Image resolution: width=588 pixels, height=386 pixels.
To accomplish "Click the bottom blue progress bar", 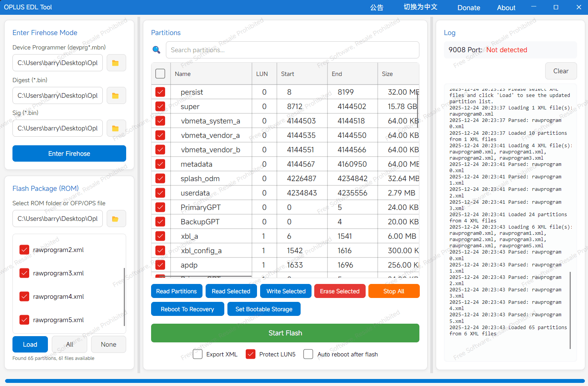I will 295,381.
